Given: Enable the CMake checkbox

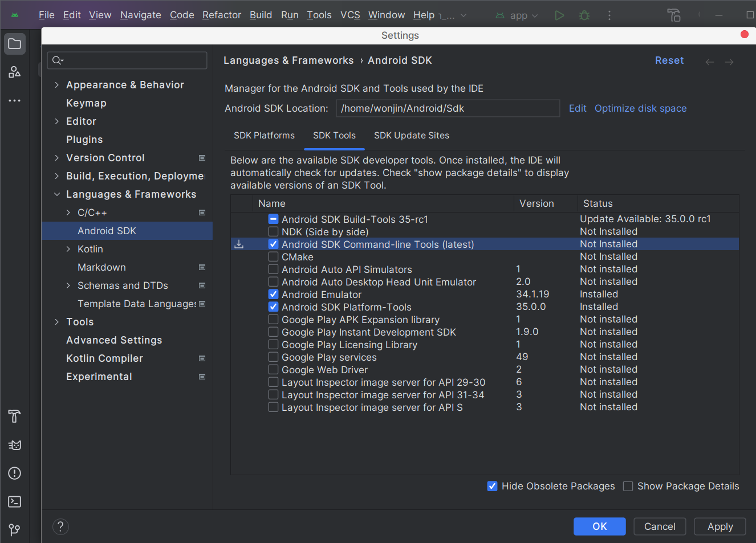Looking at the screenshot, I should pyautogui.click(x=274, y=257).
